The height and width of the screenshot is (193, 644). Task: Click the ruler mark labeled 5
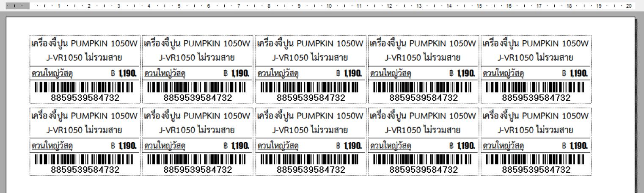179,6
